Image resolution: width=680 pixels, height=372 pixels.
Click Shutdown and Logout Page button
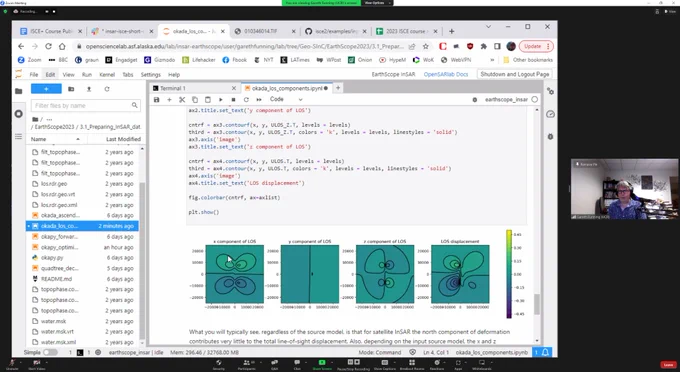[515, 74]
